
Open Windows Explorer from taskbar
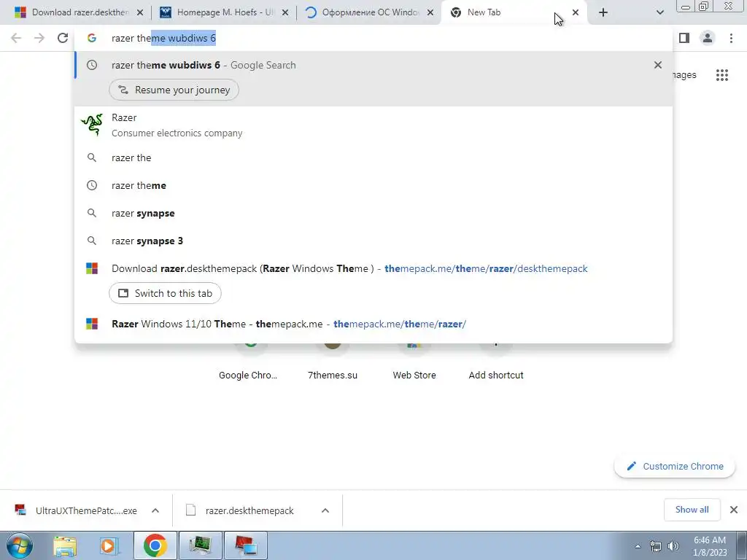coord(65,545)
